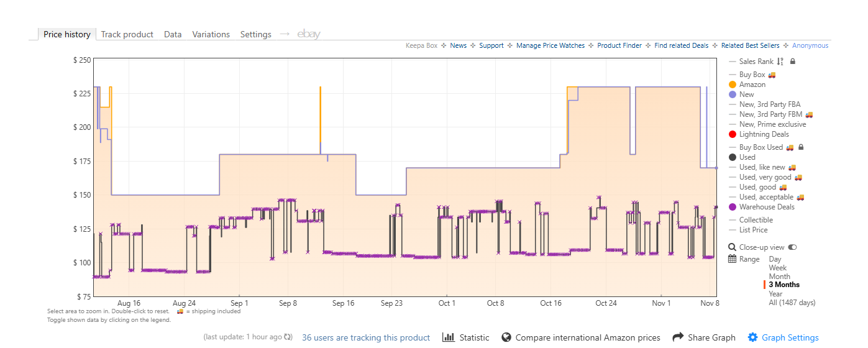
Task: Select the Price history tab
Action: (x=67, y=34)
